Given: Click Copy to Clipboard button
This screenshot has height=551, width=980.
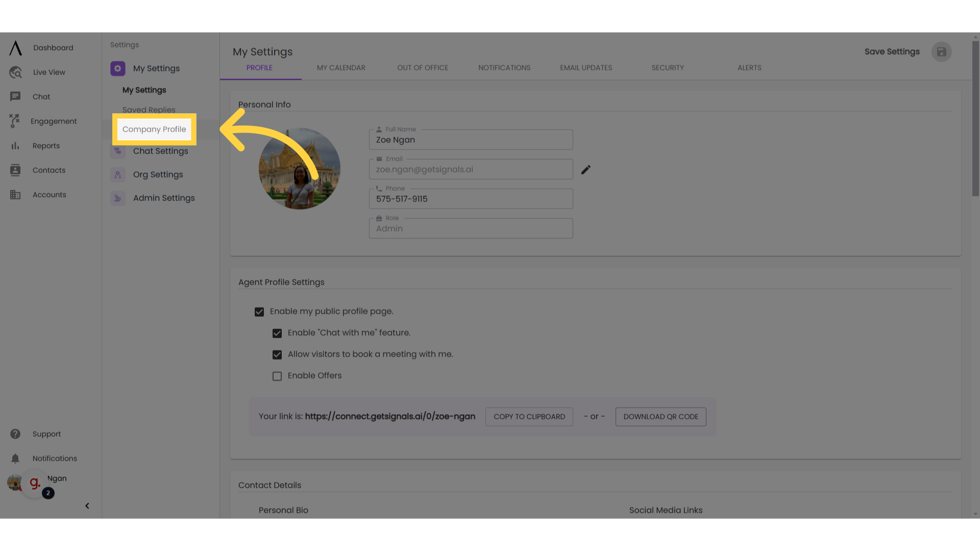Looking at the screenshot, I should 529,416.
